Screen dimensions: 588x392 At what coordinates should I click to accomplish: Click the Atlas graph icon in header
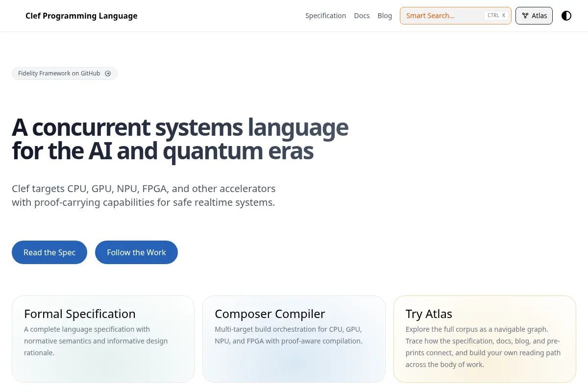pos(525,16)
